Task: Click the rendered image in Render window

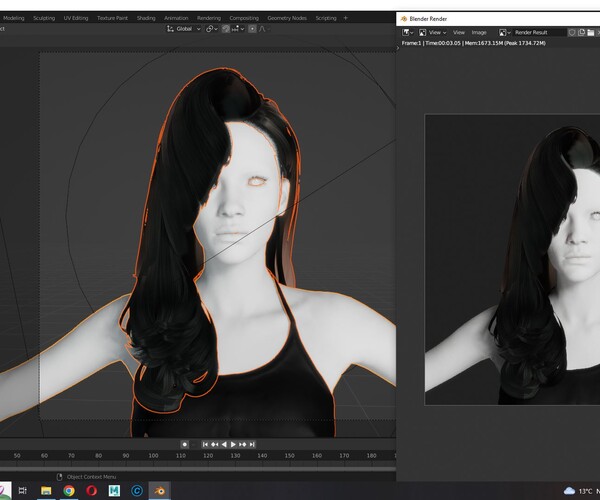Action: 512,259
